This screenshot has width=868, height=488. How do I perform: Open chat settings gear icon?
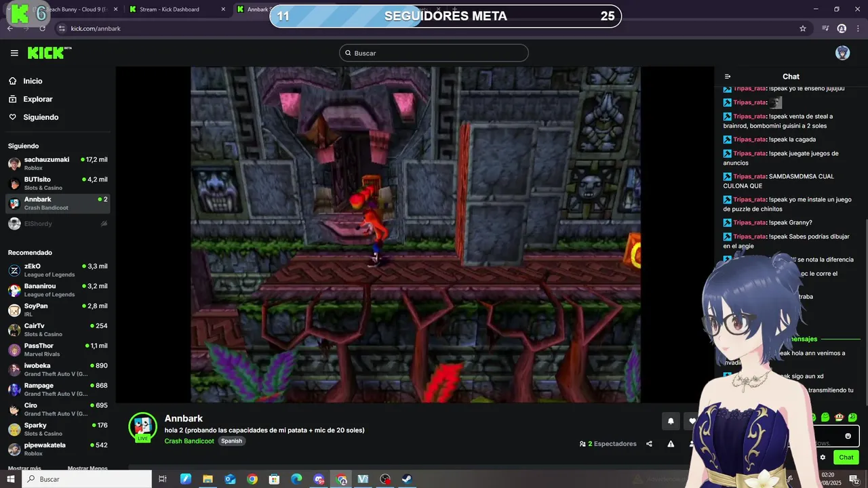point(823,457)
